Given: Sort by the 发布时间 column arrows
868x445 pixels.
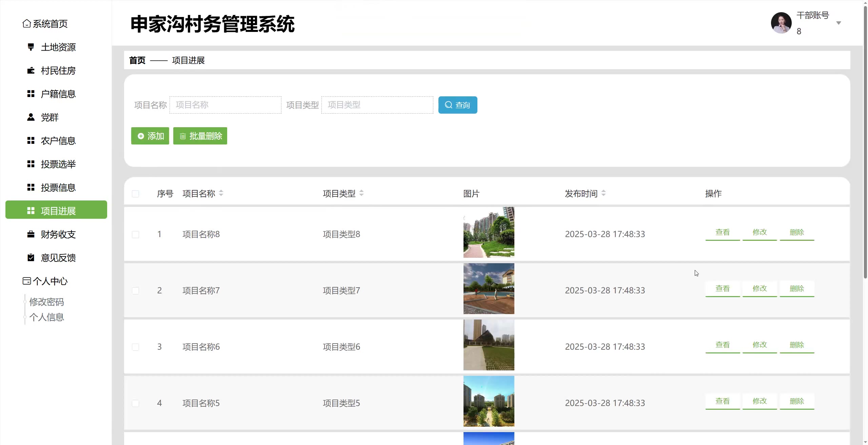Looking at the screenshot, I should point(604,193).
